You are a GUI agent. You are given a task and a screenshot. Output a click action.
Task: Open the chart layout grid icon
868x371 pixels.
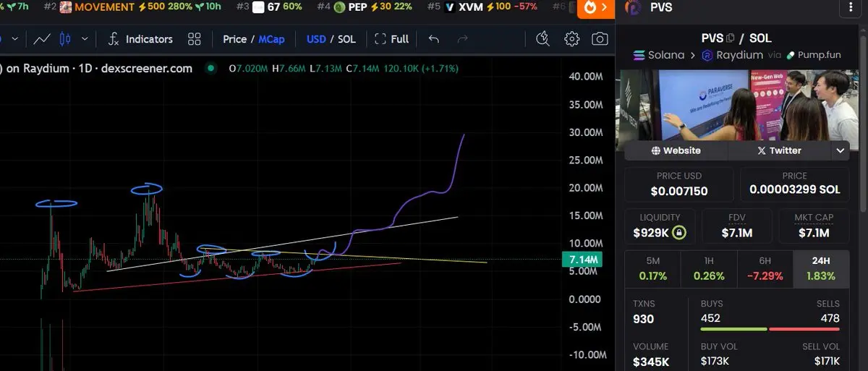(194, 39)
